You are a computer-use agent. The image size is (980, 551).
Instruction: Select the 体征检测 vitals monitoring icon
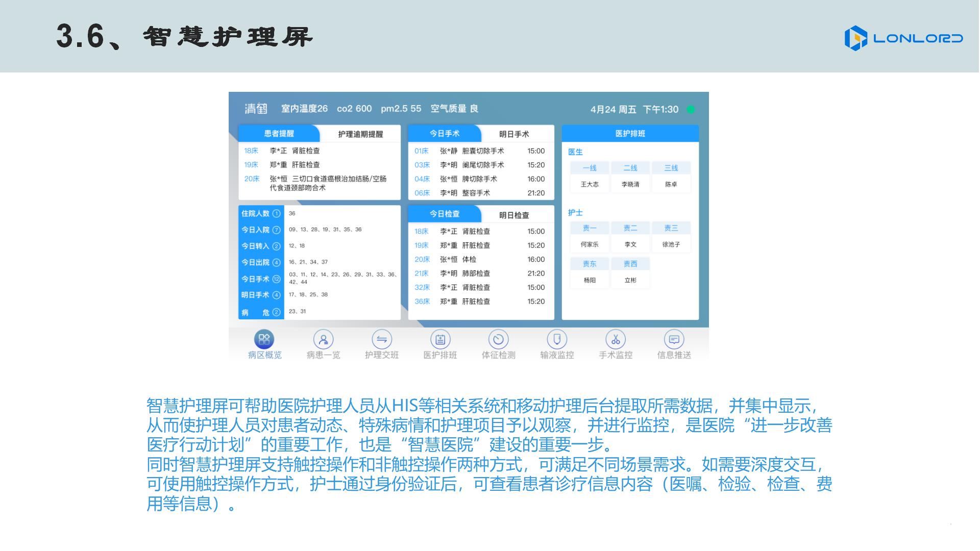(499, 338)
